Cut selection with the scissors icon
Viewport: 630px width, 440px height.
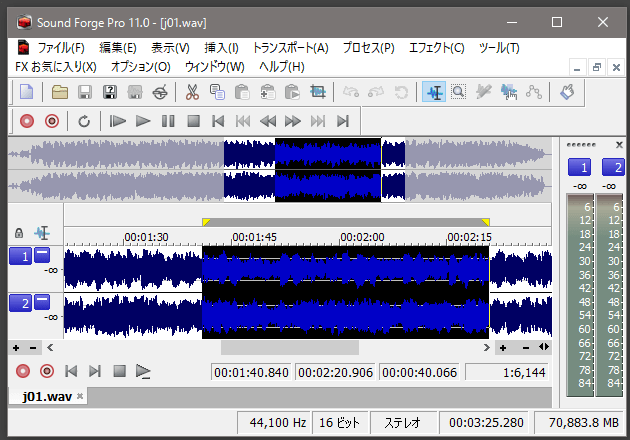[192, 92]
